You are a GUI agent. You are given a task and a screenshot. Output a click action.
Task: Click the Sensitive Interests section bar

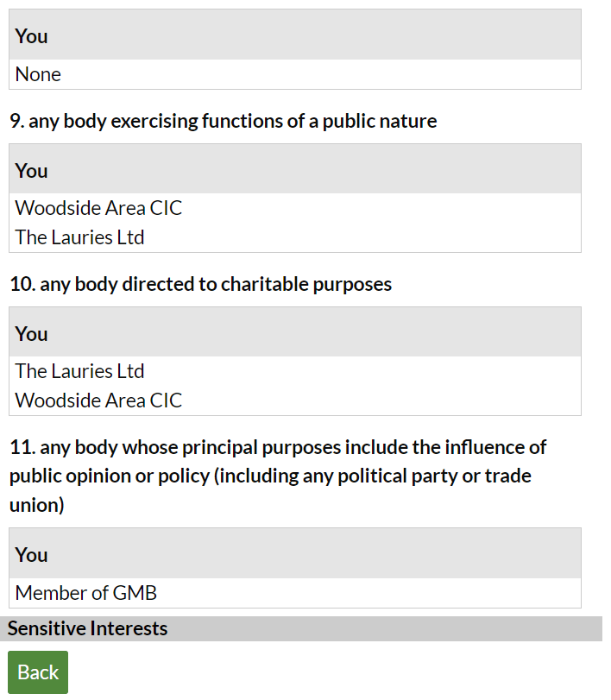click(88, 628)
